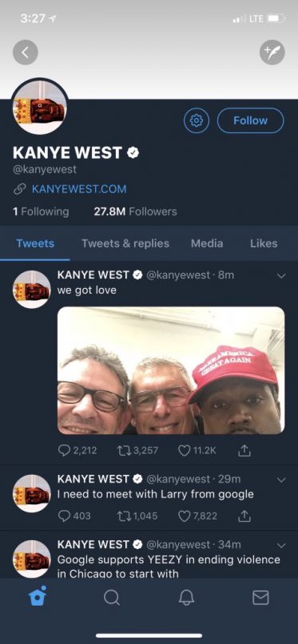Share the "we got love" tweet

point(244,451)
